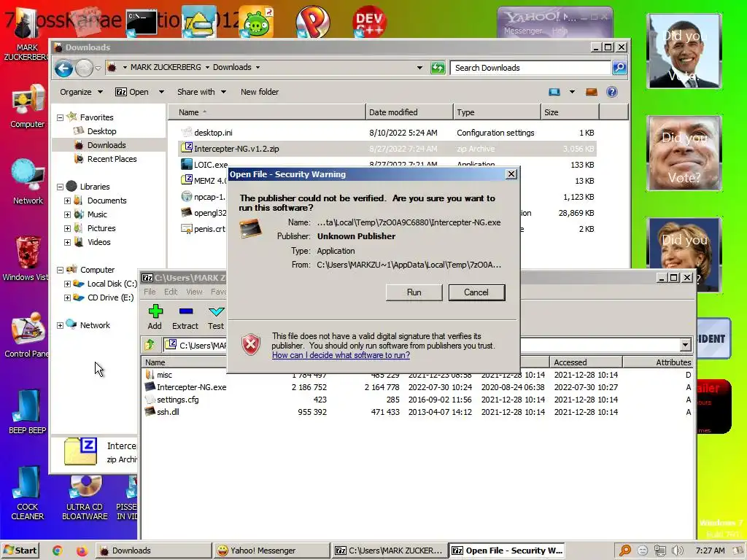
Task: Expand the Local Disk (C:) node
Action: [67, 284]
